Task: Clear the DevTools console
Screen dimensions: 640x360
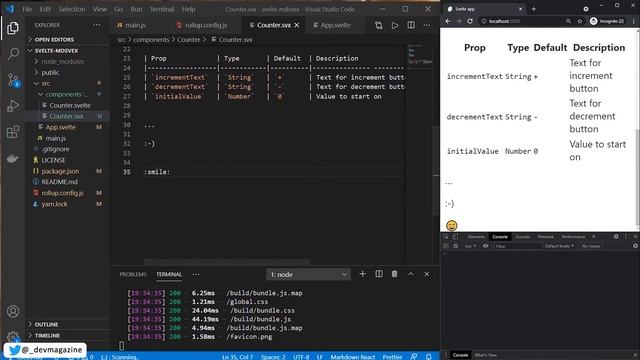Action: pyautogui.click(x=456, y=246)
